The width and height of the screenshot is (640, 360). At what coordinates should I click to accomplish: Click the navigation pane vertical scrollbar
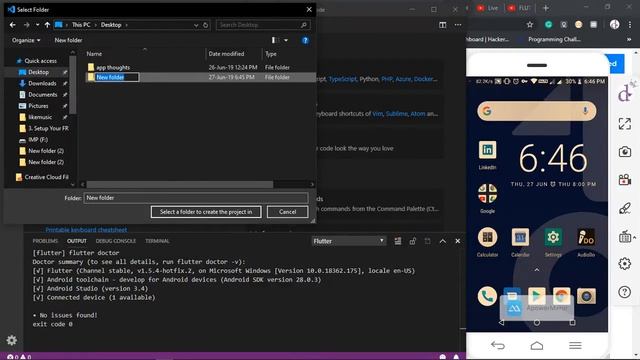tap(73, 84)
